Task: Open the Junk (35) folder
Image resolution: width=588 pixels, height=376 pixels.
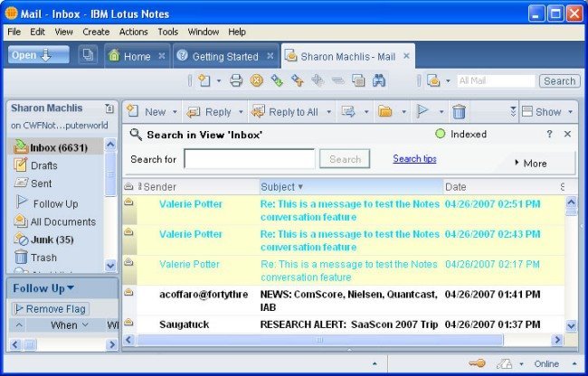Action: tap(52, 240)
